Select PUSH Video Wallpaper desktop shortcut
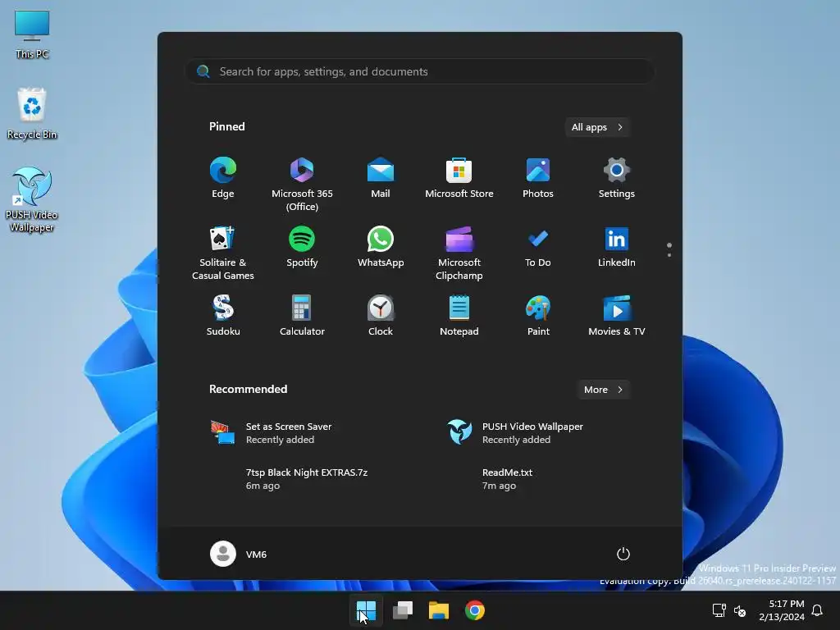The height and width of the screenshot is (630, 840). click(32, 200)
